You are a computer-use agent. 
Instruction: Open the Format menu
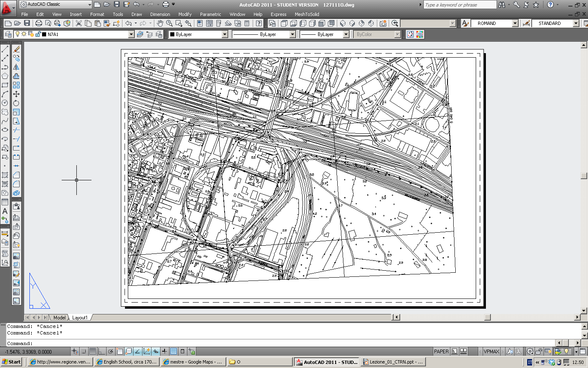pos(97,14)
